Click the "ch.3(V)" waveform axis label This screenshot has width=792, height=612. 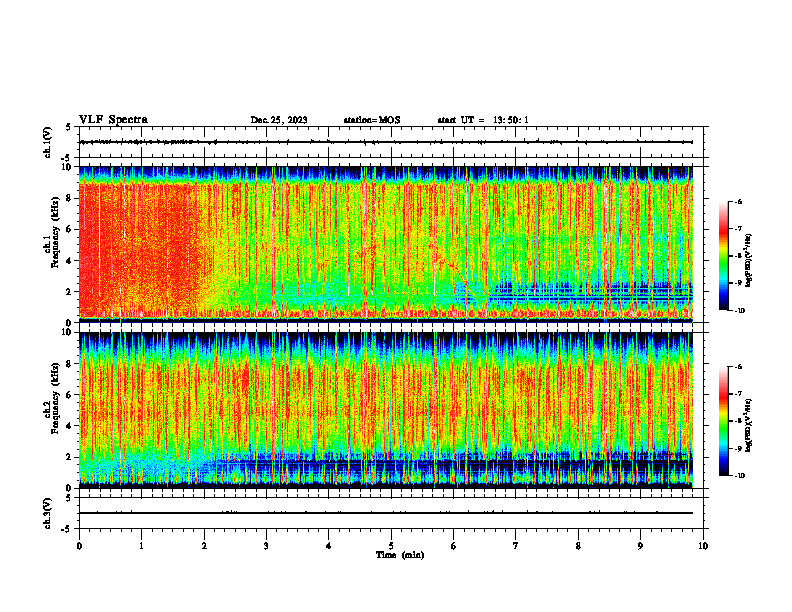(48, 513)
